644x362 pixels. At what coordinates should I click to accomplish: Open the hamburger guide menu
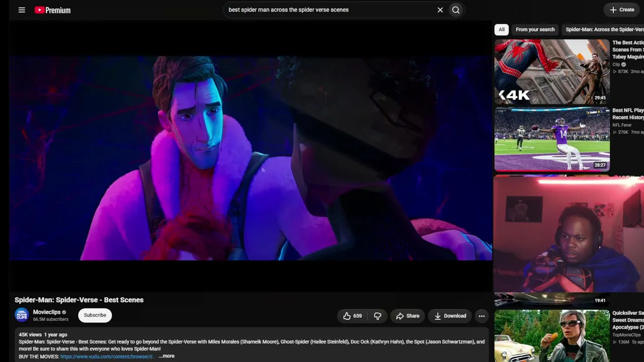point(22,10)
